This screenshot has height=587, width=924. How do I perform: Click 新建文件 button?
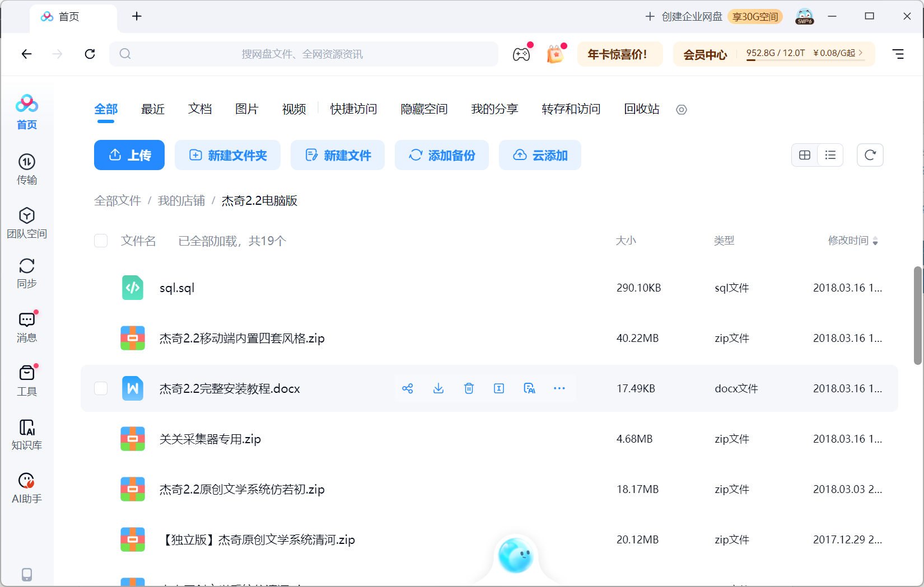pos(338,155)
